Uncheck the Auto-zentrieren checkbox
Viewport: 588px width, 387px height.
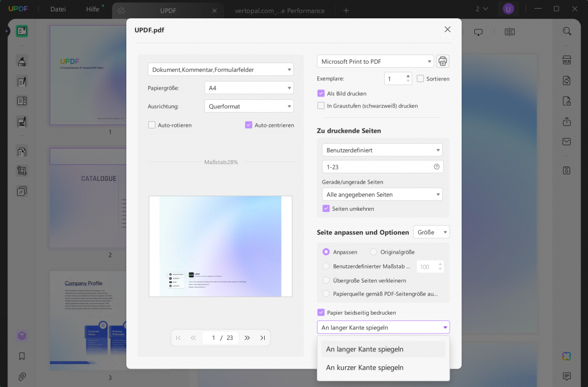[249, 125]
